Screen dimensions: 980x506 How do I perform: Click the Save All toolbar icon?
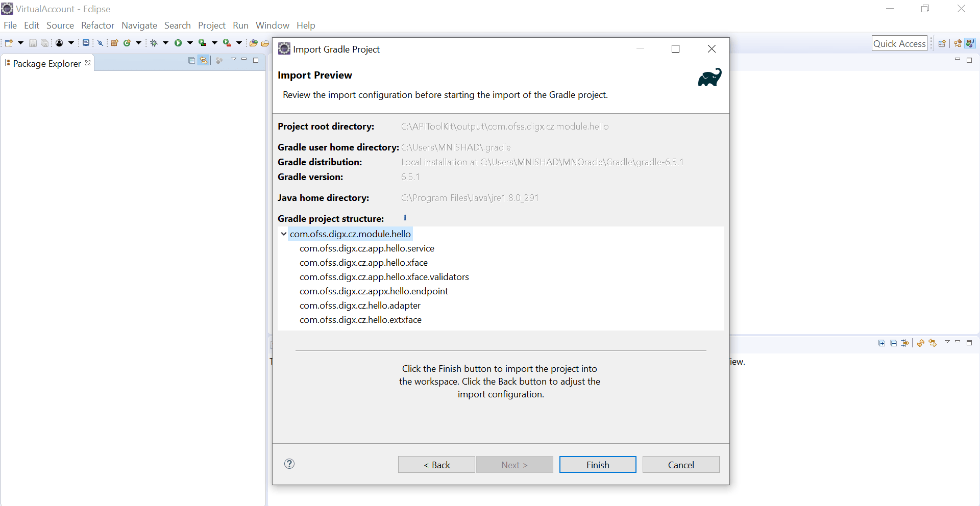(44, 43)
